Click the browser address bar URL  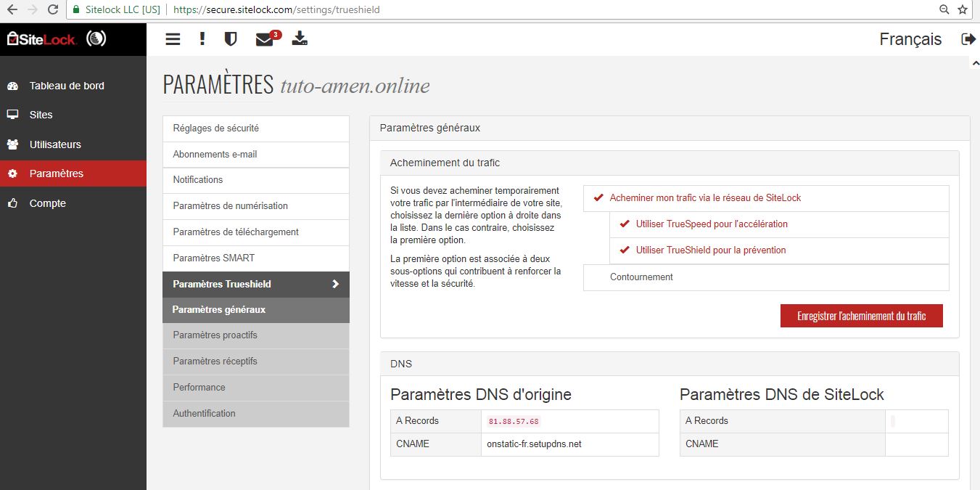pyautogui.click(x=276, y=9)
